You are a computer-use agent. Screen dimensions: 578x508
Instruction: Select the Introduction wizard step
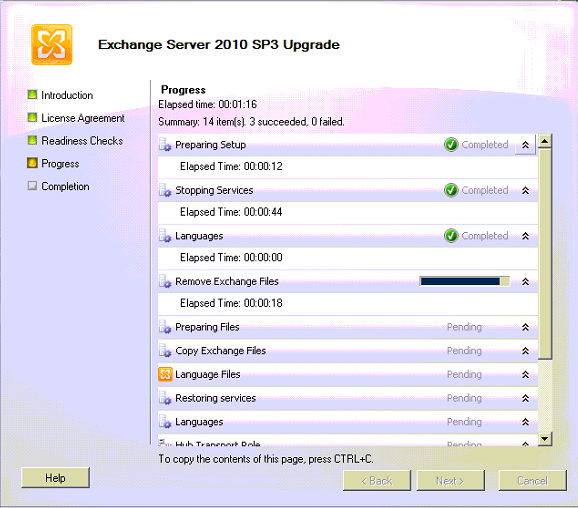click(67, 95)
